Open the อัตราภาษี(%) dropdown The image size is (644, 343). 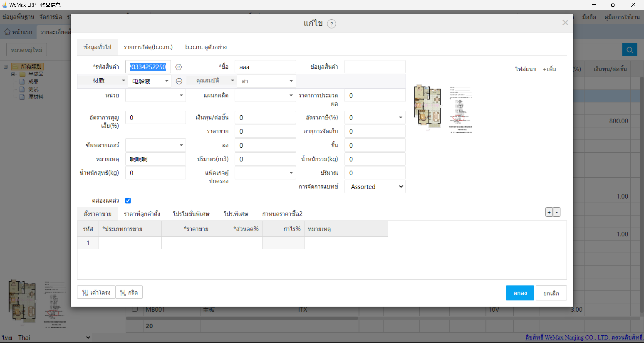click(x=375, y=118)
